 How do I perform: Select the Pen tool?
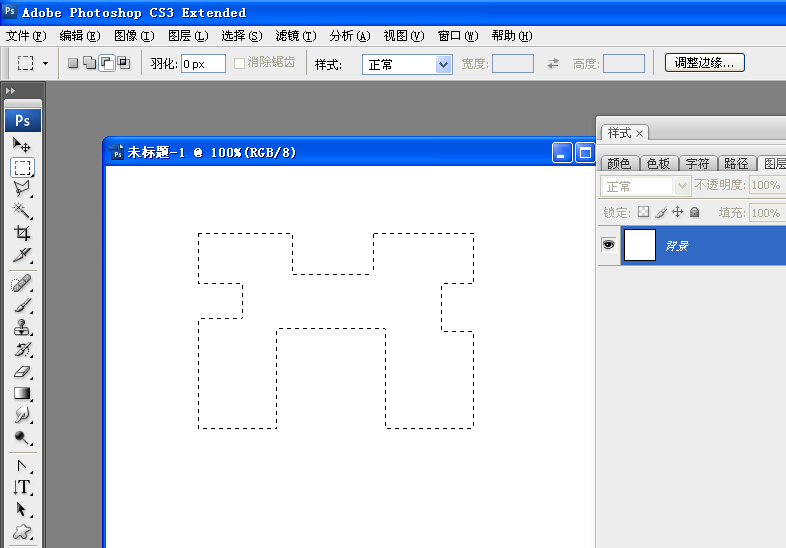coord(22,466)
